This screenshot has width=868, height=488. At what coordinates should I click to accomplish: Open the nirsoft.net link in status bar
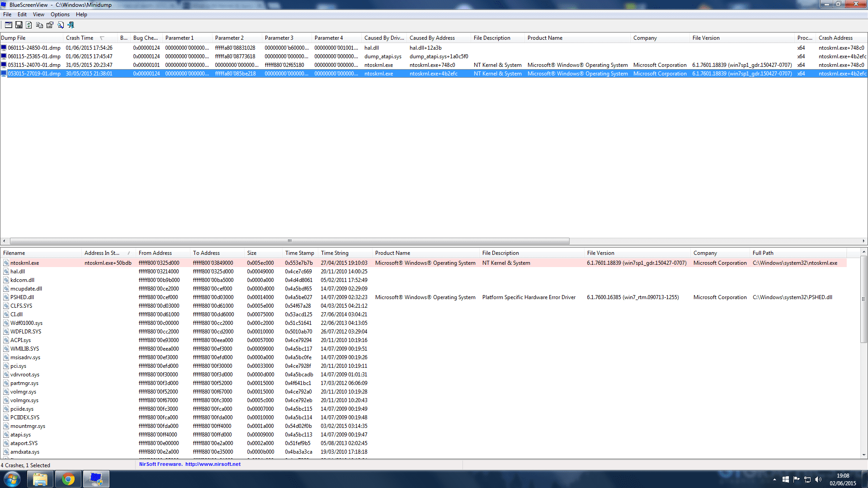[213, 464]
